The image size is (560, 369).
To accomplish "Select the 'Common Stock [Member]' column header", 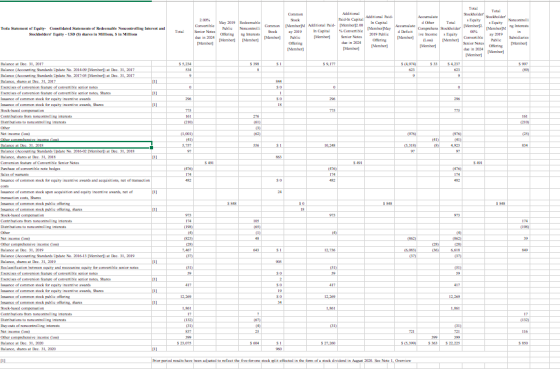I will (x=272, y=31).
